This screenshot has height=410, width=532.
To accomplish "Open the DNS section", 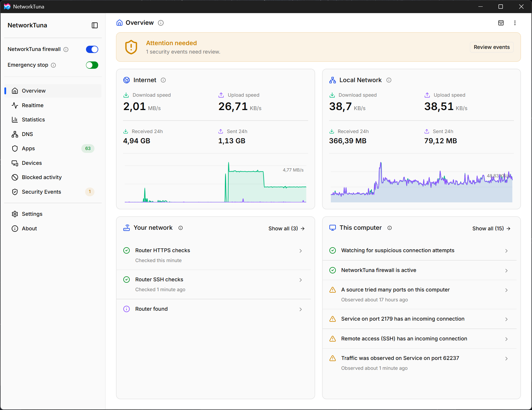I will tap(53, 134).
